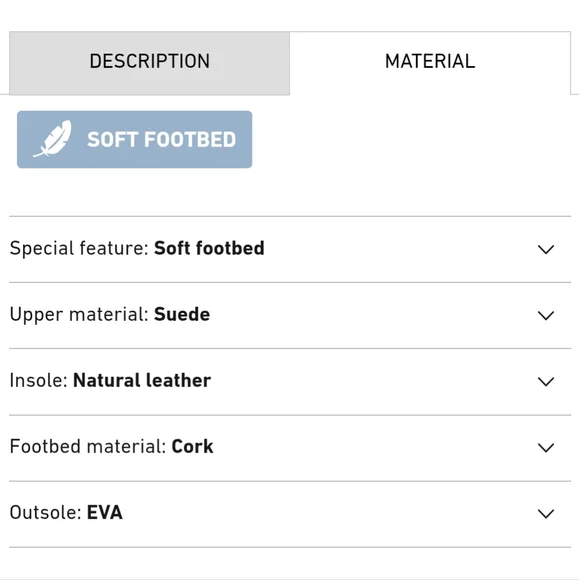This screenshot has width=579, height=580.
Task: Open the Footbed material: Cork row
Action: tap(290, 448)
